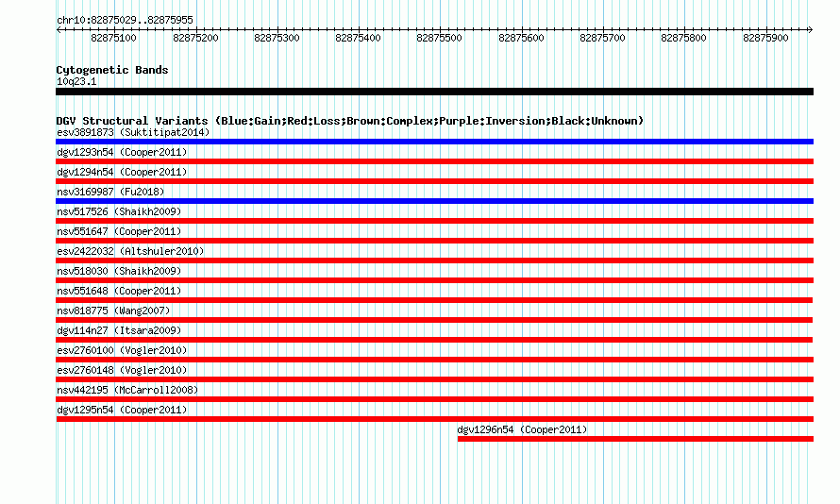The width and height of the screenshot is (840, 504).
Task: Open the nsv517526 (Shaikh2009) label
Action: click(119, 211)
